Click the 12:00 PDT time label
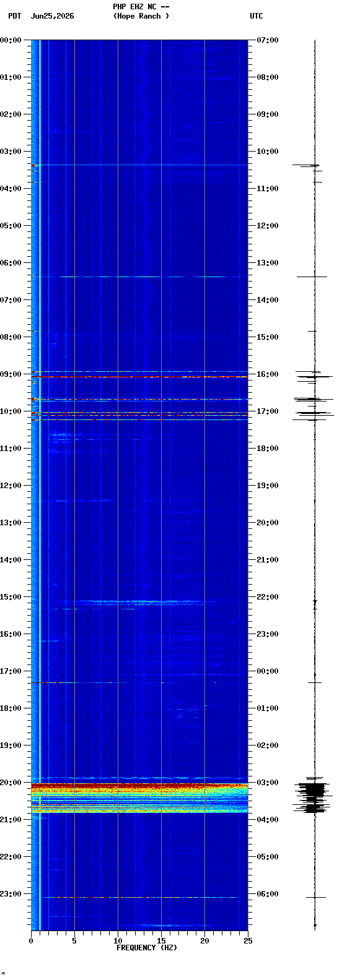Viewport: 342px width, 980px height. [11, 486]
